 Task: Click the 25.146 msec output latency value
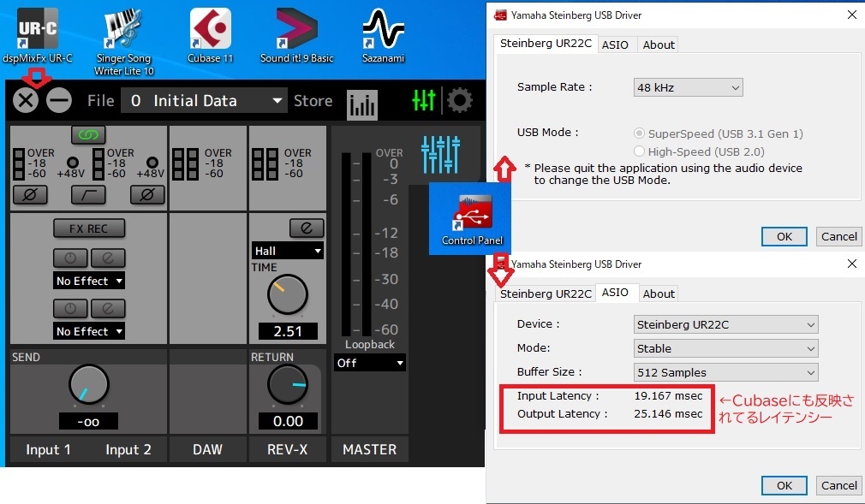[668, 413]
